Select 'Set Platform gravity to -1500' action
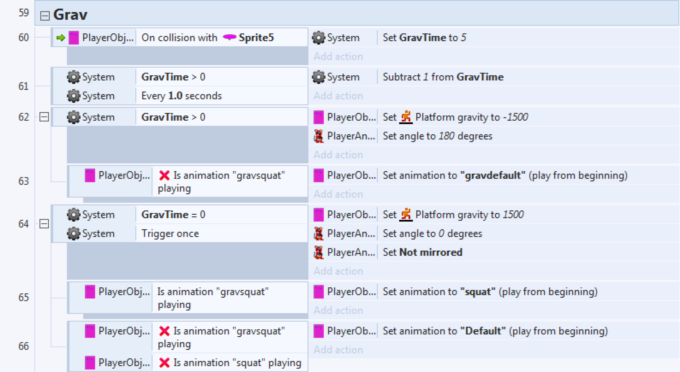This screenshot has width=680, height=372. [x=455, y=117]
